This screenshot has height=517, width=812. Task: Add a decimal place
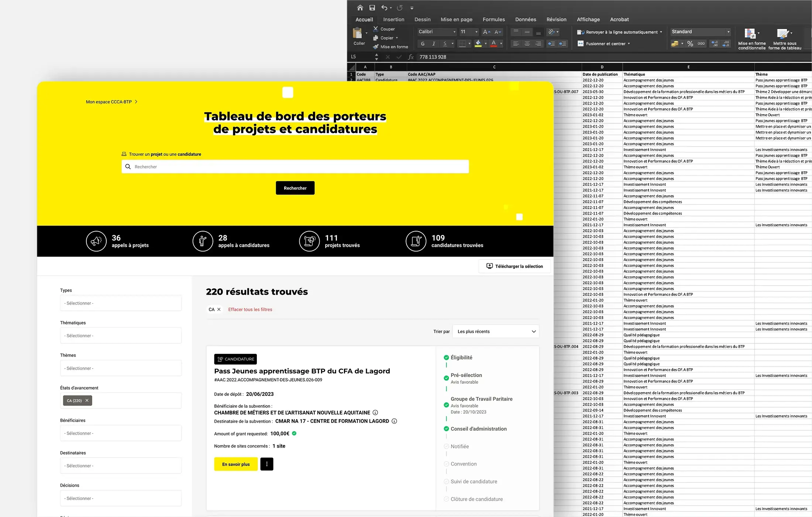coord(715,44)
